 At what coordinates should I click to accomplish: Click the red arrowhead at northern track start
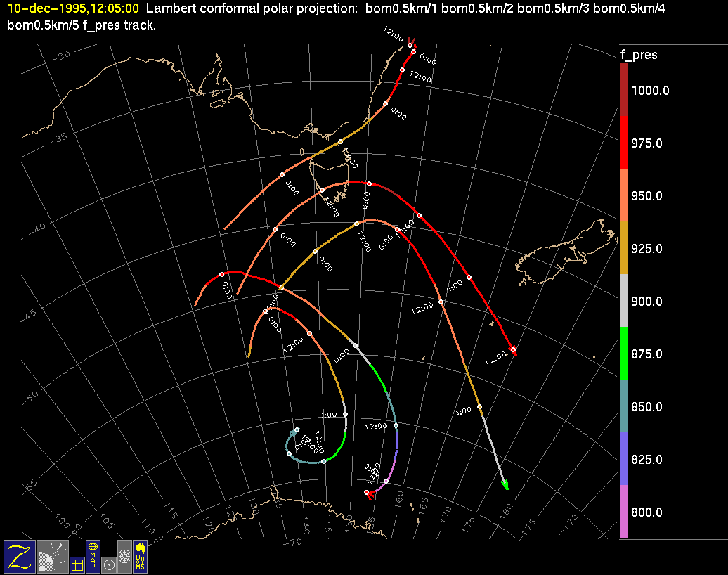[x=412, y=41]
